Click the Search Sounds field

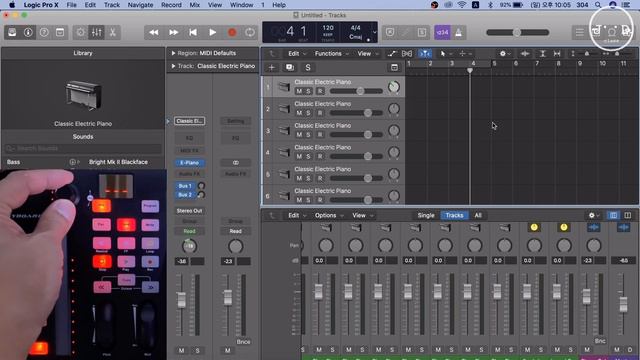click(83, 149)
